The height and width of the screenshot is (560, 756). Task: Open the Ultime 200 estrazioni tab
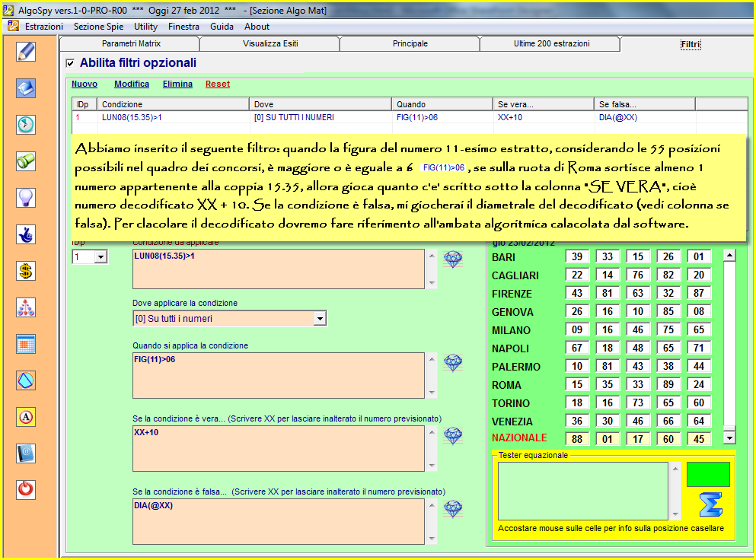pyautogui.click(x=551, y=43)
